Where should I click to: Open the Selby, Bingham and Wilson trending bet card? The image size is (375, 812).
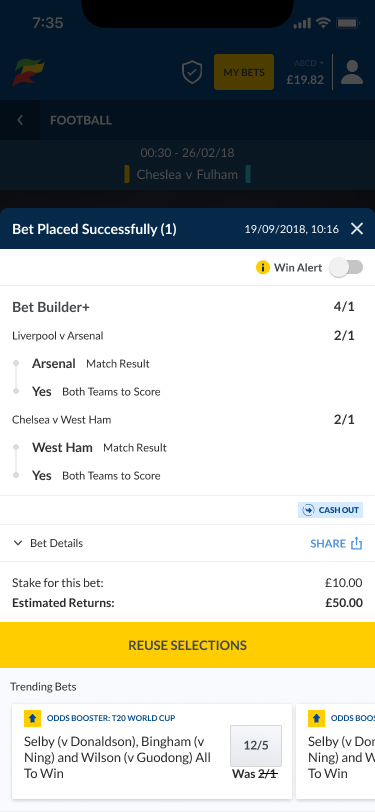(152, 744)
